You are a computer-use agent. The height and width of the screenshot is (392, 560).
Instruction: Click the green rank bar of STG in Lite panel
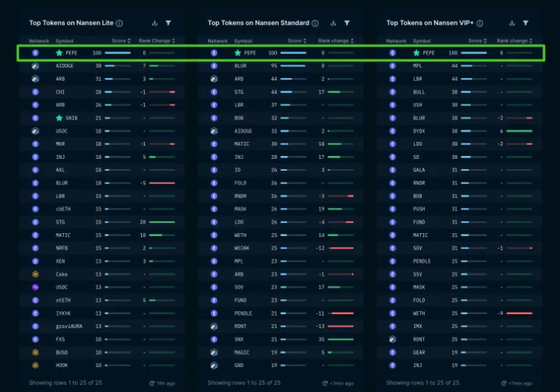162,222
